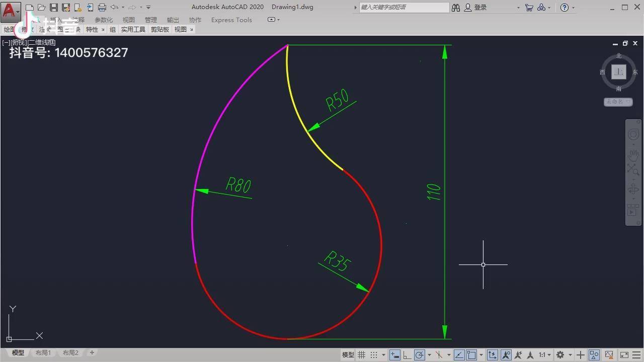Click the Redo arrow icon

(132, 7)
